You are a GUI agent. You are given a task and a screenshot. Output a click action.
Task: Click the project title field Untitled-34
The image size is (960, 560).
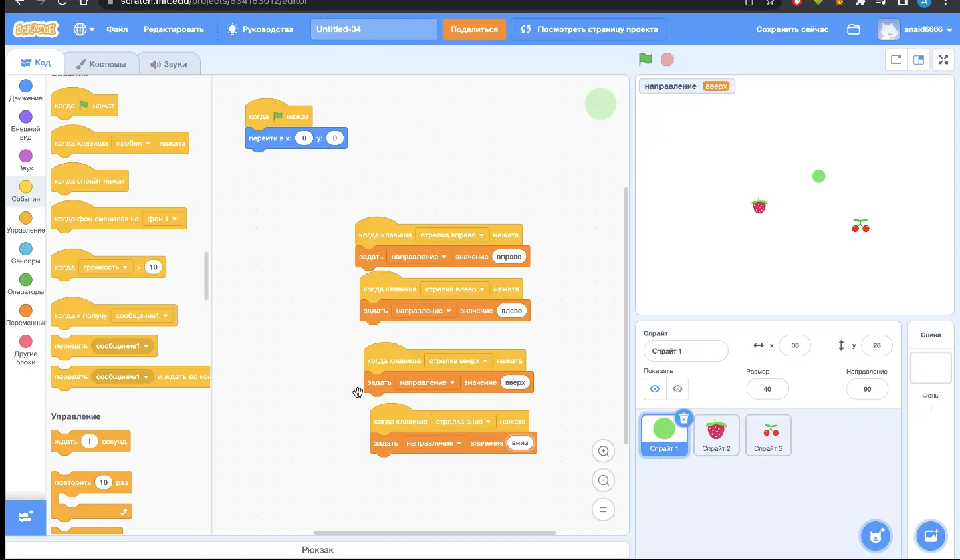point(374,29)
